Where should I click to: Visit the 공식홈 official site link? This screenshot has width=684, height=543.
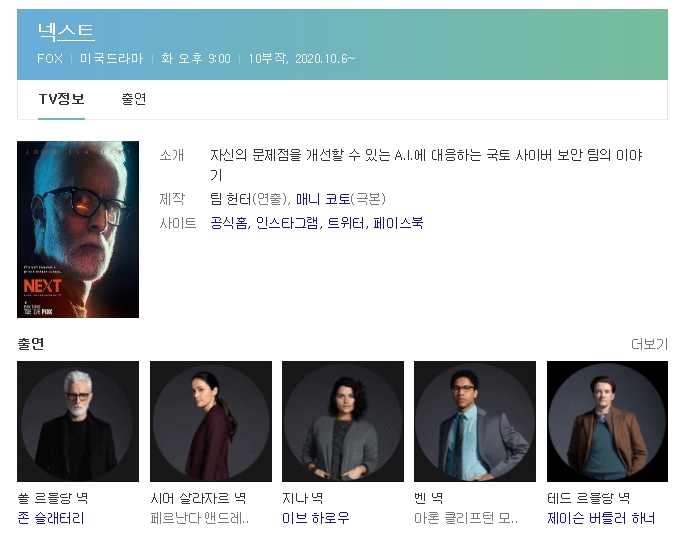[229, 223]
